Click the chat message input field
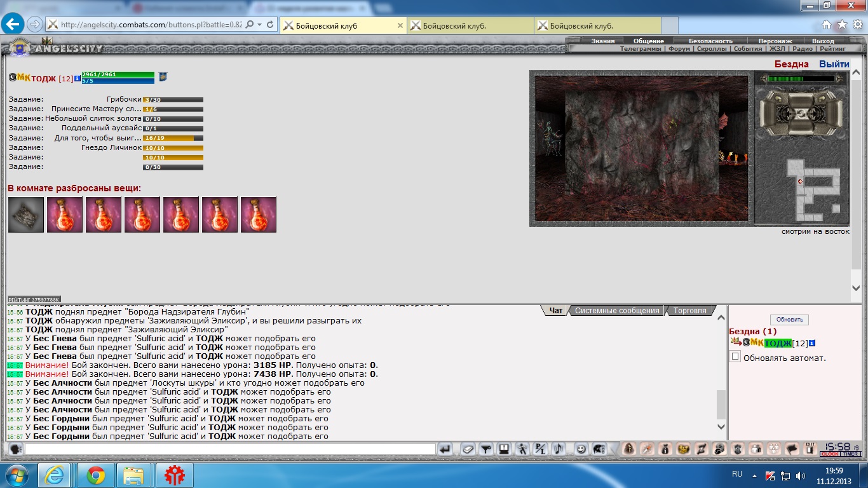Screen dimensions: 868x488 230,449
